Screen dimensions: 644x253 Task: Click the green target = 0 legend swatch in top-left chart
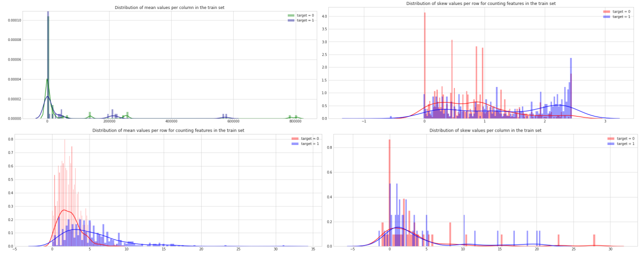pyautogui.click(x=291, y=15)
